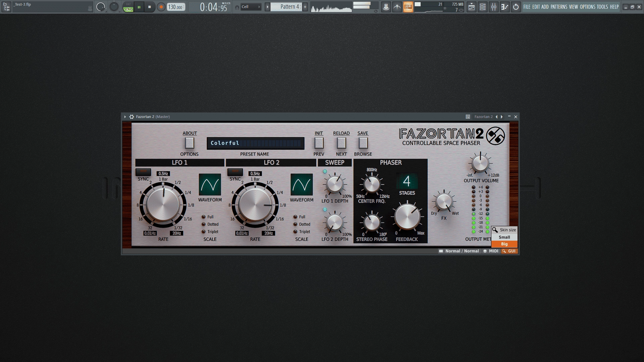Toggle LFO 1 SYNC switch
This screenshot has width=644, height=362.
tap(143, 172)
